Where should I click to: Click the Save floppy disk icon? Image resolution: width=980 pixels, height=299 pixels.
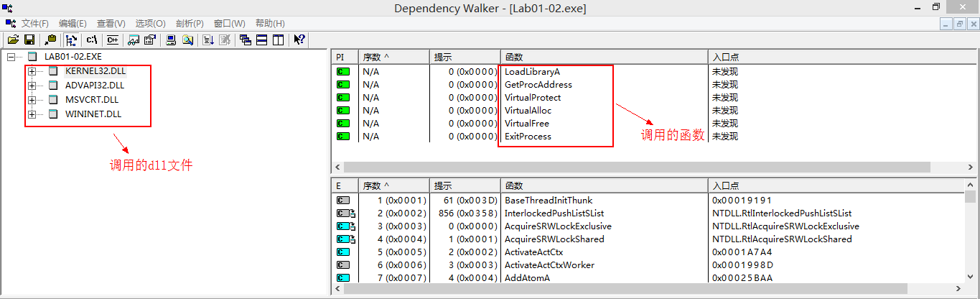click(29, 40)
